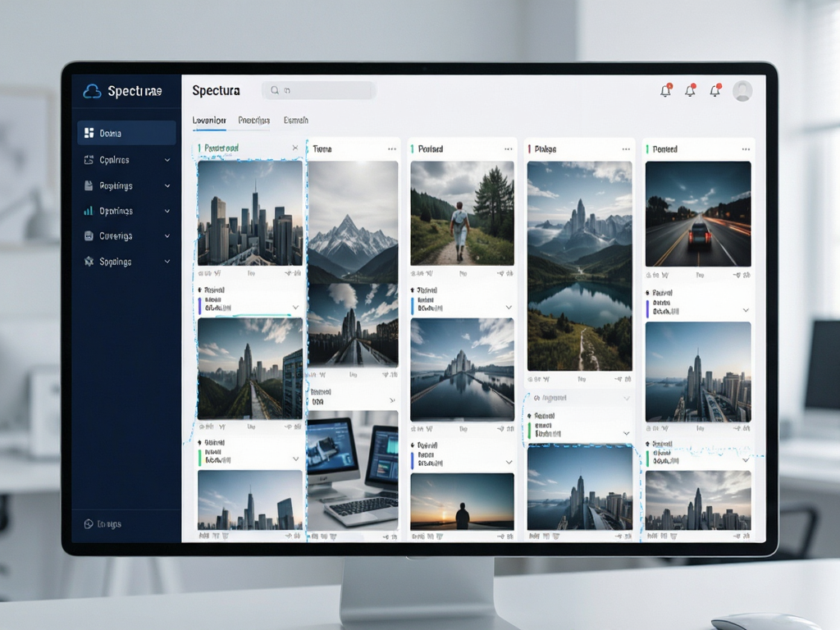840x630 pixels.
Task: Switch to the Pnoarijus tab
Action: point(254,121)
